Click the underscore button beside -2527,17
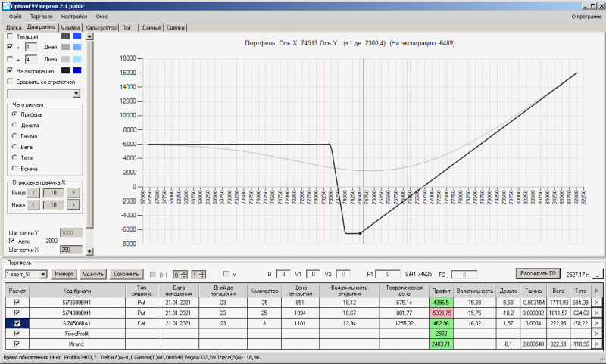 click(598, 275)
